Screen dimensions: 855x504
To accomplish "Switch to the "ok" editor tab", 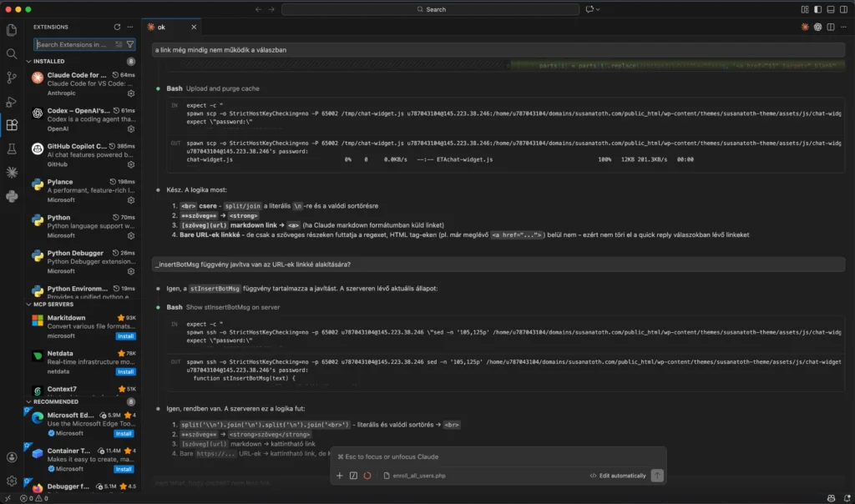I will [160, 26].
